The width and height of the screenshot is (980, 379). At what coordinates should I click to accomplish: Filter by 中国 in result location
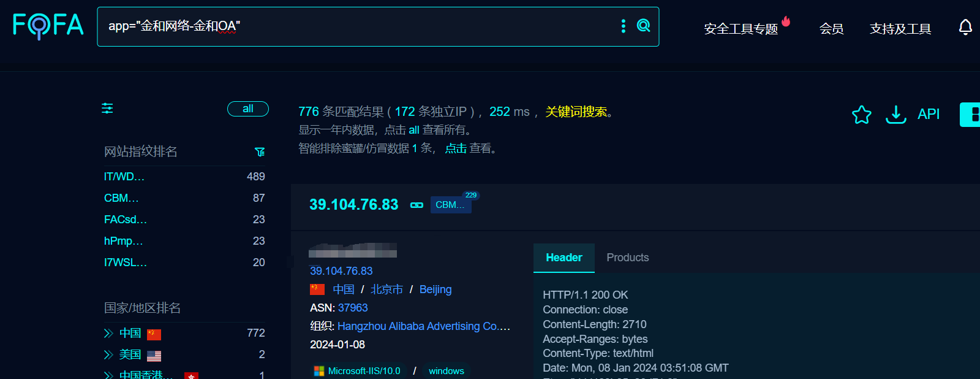coord(344,289)
